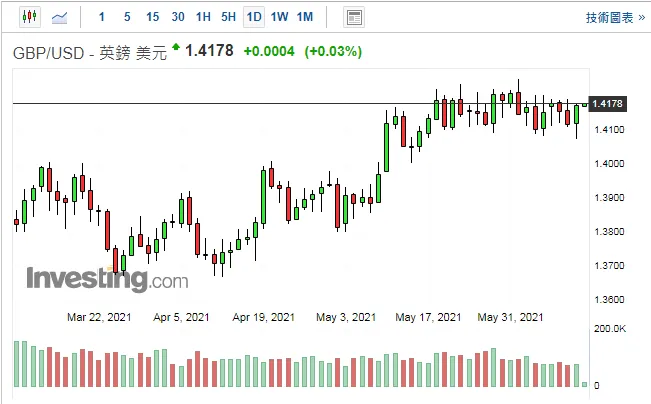Click the 1.4178 price label on axis
651x404 pixels.
(x=607, y=104)
